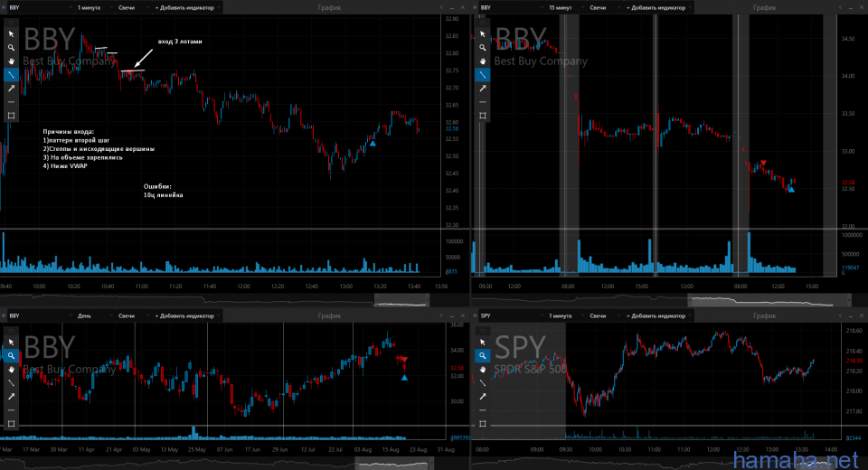Select the zoom magnifier in BBY 15-minute chart
This screenshot has width=868, height=470.
click(483, 48)
